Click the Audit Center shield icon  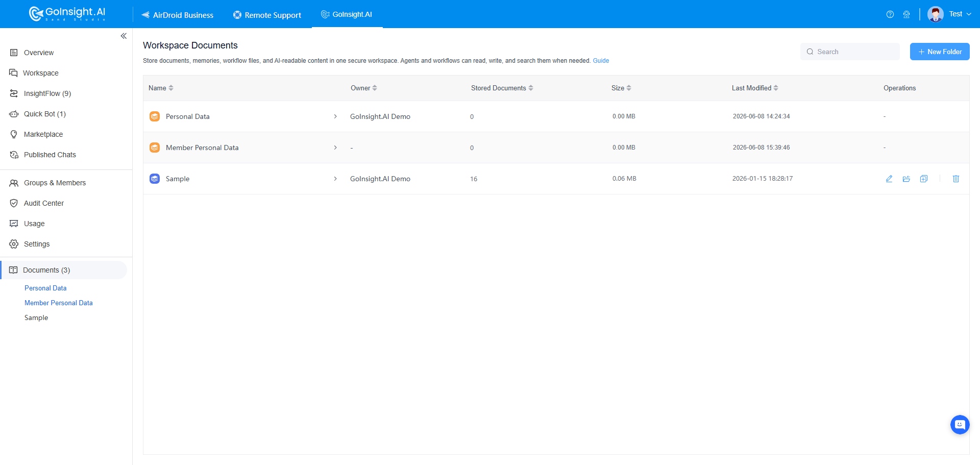pos(14,203)
